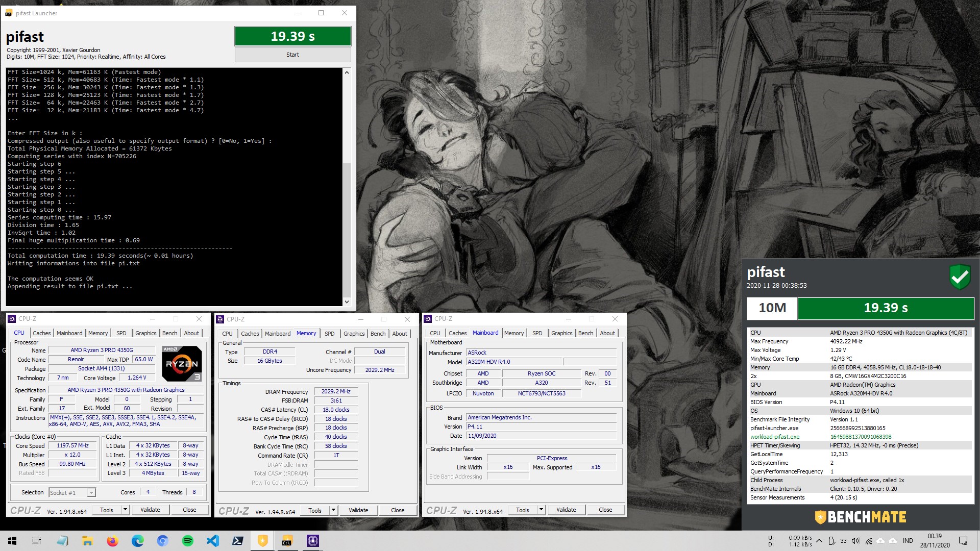
Task: Open Bench tab in CPU-Z CPU window
Action: coord(169,333)
